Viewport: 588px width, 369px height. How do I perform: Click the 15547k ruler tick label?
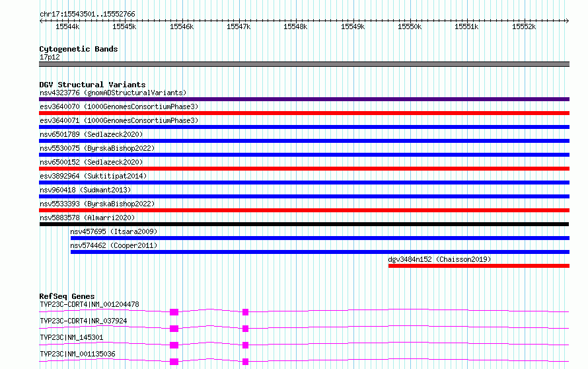point(239,26)
